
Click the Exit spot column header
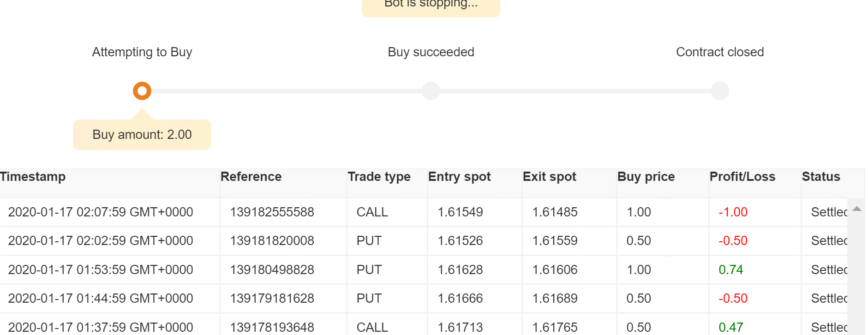[549, 176]
